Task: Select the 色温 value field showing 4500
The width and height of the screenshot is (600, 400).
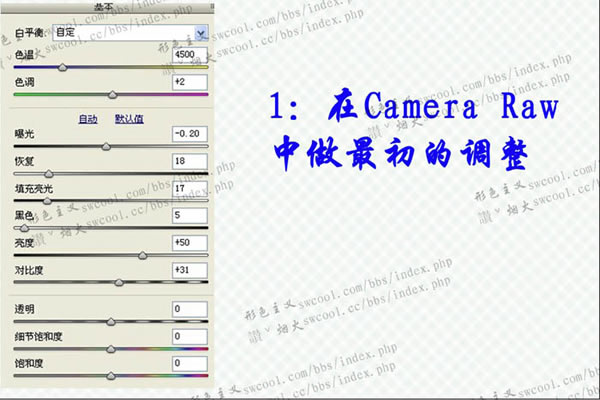Action: [x=190, y=55]
